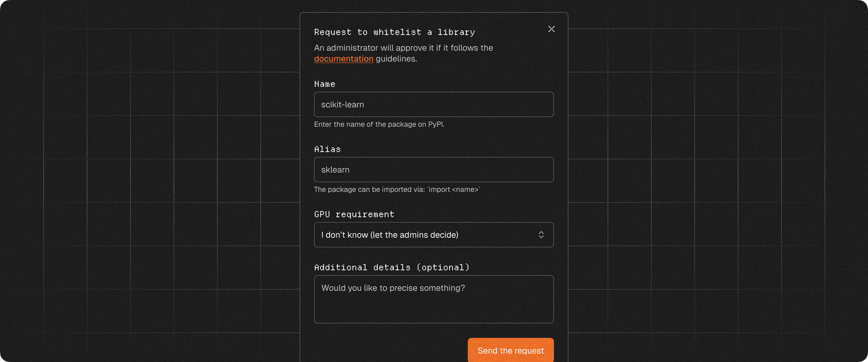The width and height of the screenshot is (868, 362).
Task: Click the up-down chevron icon in GPU selector
Action: [541, 235]
